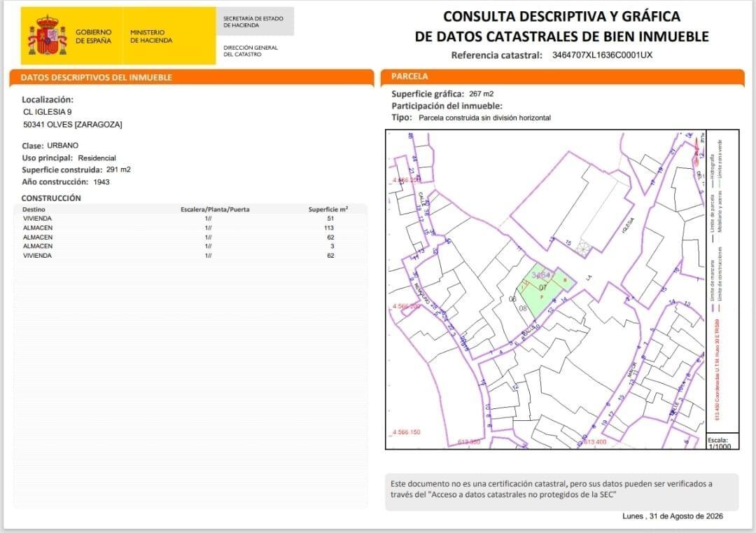The width and height of the screenshot is (756, 533).
Task: Click the "Referencia catastral:" label
Action: tap(496, 55)
